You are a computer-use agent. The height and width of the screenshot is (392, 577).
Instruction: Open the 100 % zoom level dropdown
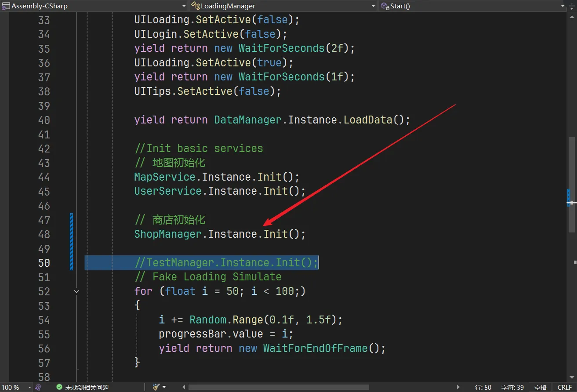pos(30,387)
